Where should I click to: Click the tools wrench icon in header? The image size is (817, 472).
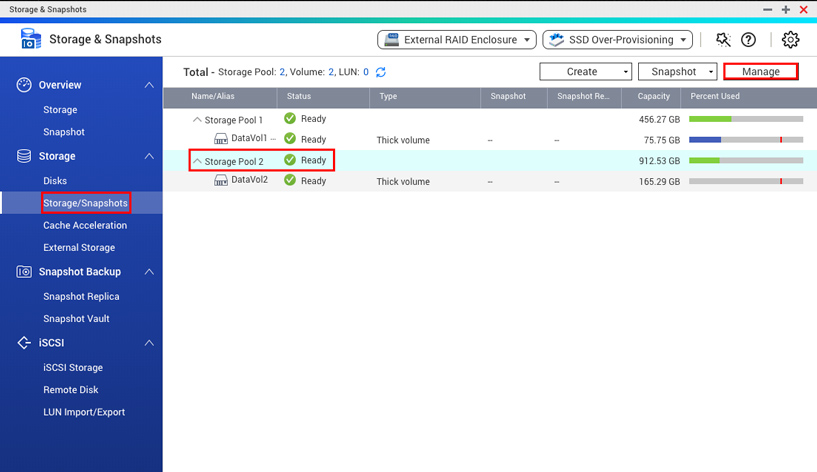click(x=723, y=40)
